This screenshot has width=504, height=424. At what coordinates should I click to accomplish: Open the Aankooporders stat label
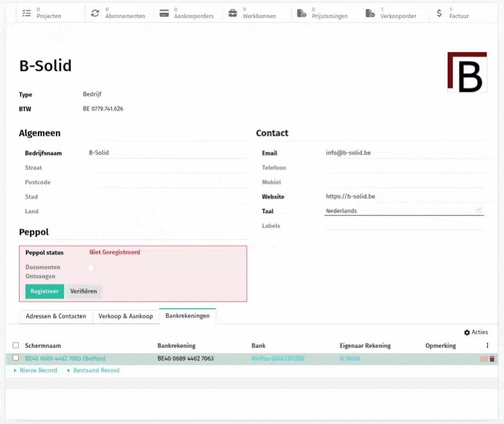coord(194,16)
